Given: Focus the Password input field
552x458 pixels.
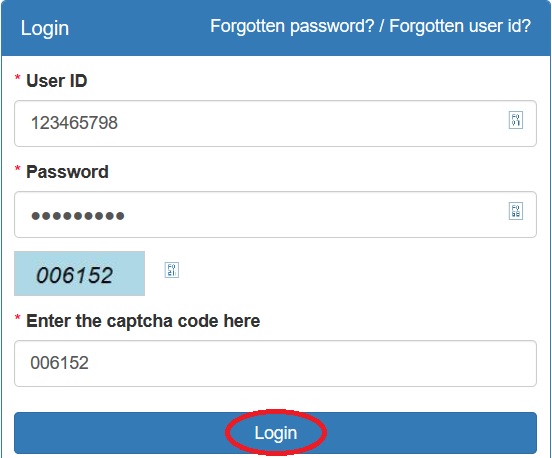Looking at the screenshot, I should pos(275,214).
